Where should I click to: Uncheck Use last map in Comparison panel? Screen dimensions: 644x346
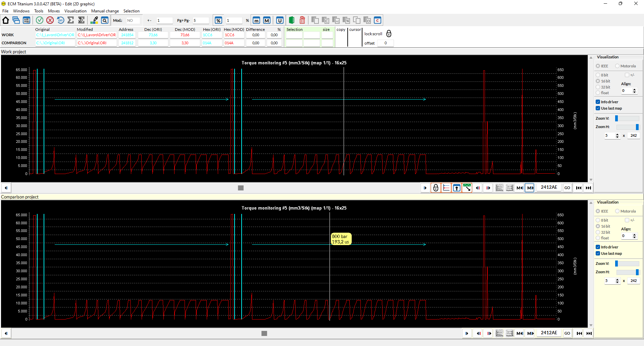tap(598, 253)
